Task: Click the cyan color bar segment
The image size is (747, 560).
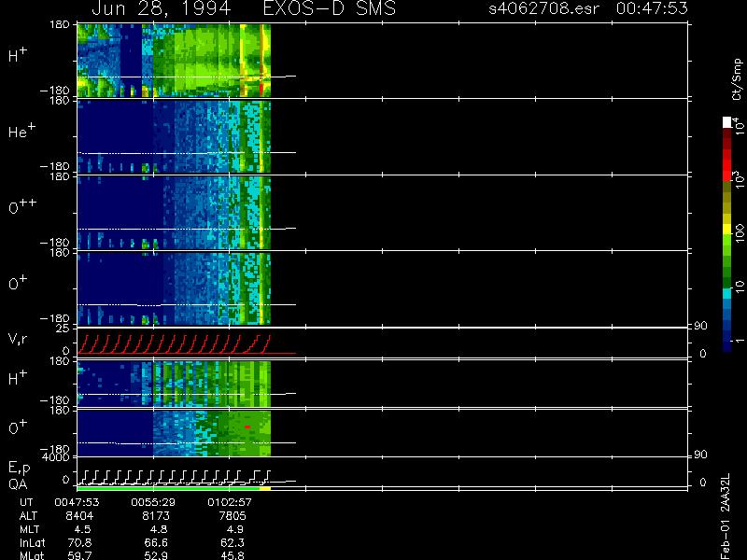Action: click(727, 293)
